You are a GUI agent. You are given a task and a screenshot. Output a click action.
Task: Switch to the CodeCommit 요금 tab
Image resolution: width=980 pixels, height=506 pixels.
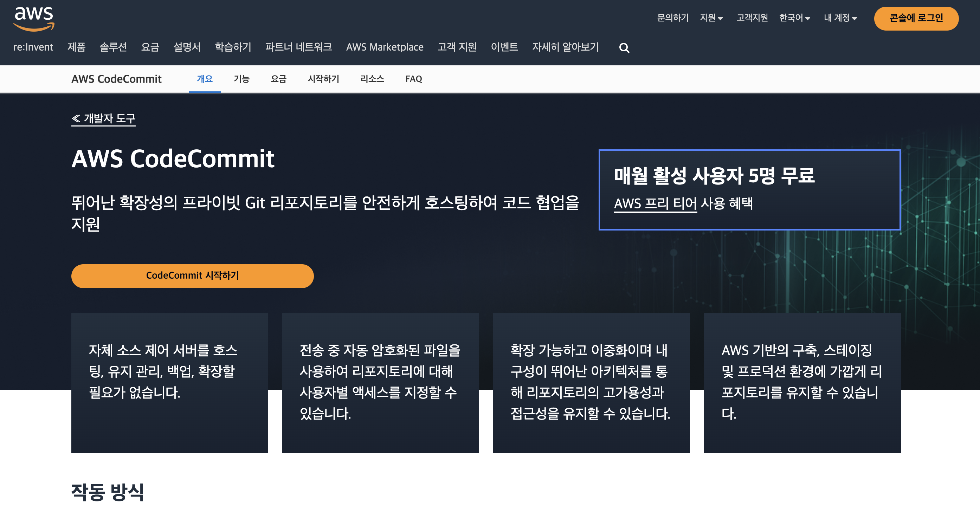point(278,79)
